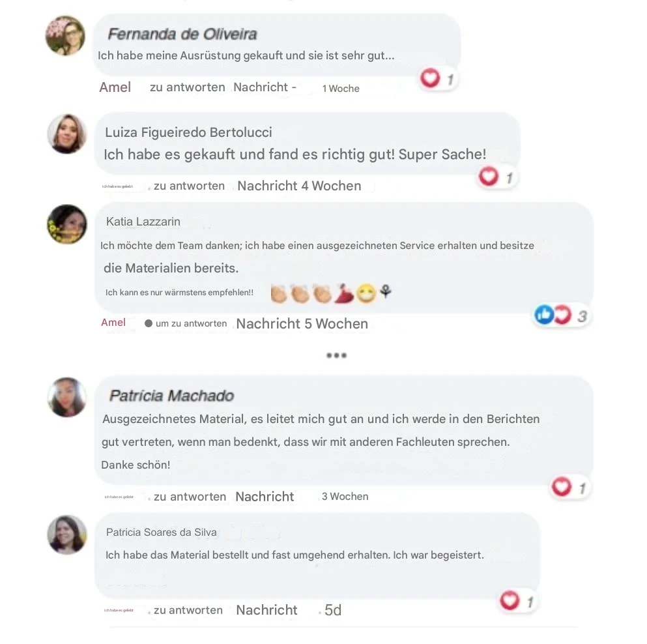The height and width of the screenshot is (644, 647).
Task: Click Fernanda de Oliveira's profile picture
Action: click(x=65, y=36)
